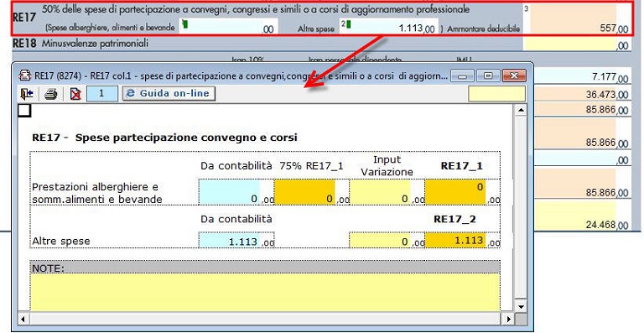Screen dimensions: 644x333
Task: Click Input Variazione field for Altre spese
Action: point(380,240)
